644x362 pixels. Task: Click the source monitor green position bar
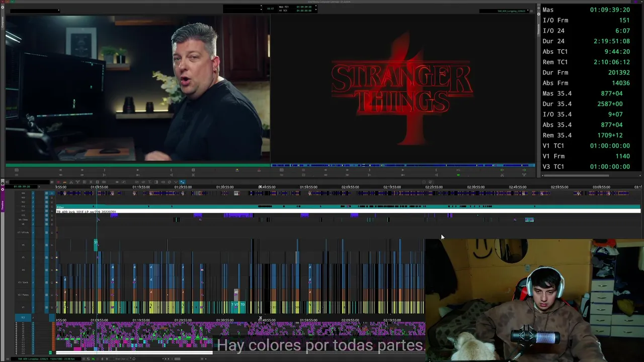138,164
